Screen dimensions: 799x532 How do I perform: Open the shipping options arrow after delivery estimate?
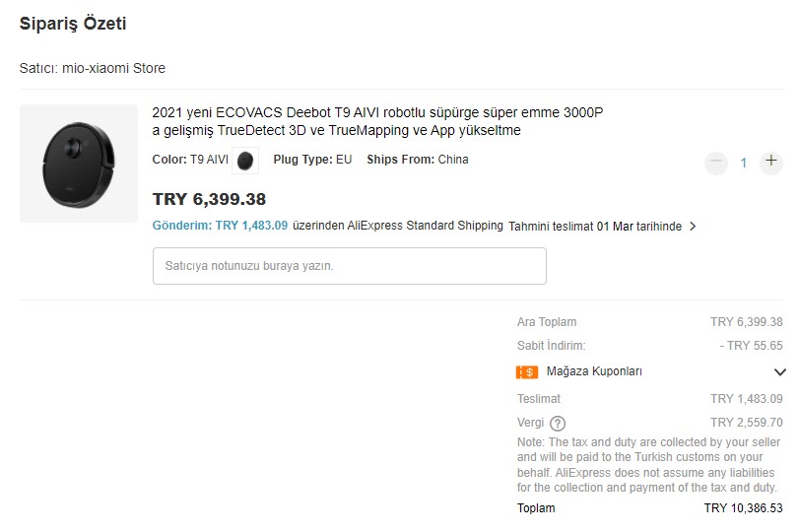tap(693, 227)
